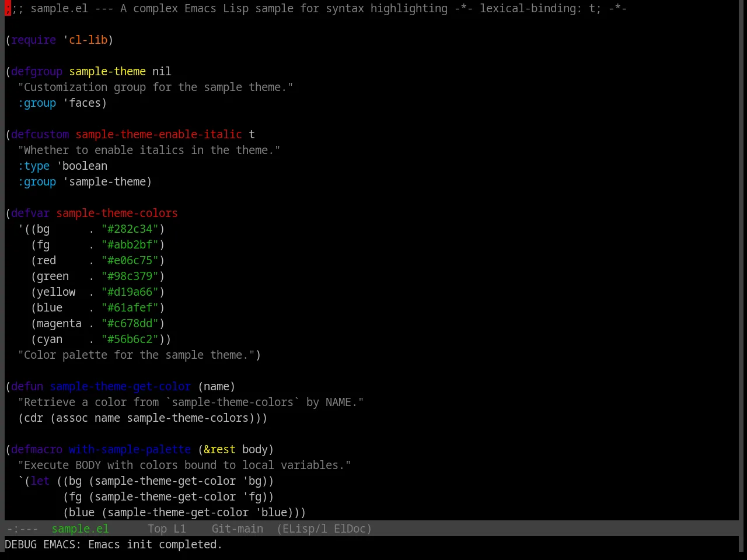Click the 'bg symbol in let binding
747x560 pixels.
[x=252, y=481]
